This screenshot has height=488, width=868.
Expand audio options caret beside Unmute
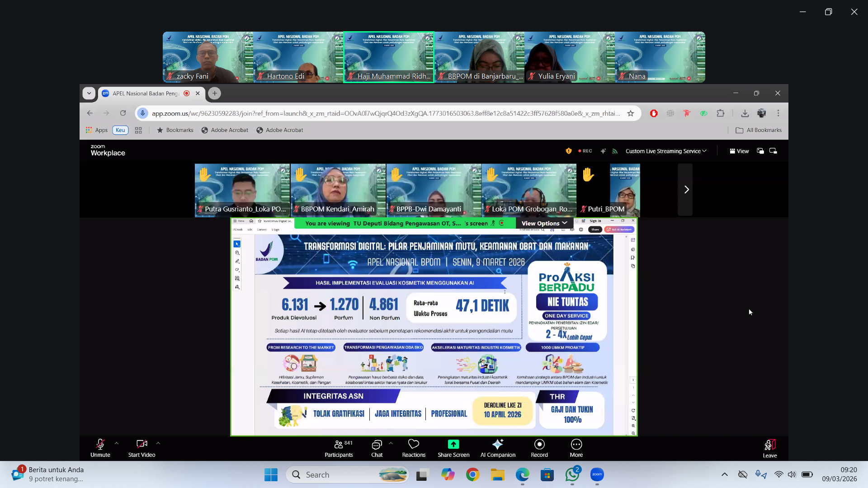pyautogui.click(x=117, y=443)
